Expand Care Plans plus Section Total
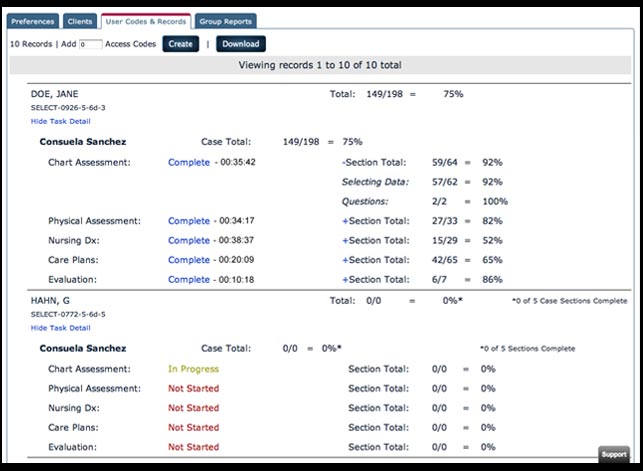This screenshot has height=471, width=643. [x=345, y=260]
